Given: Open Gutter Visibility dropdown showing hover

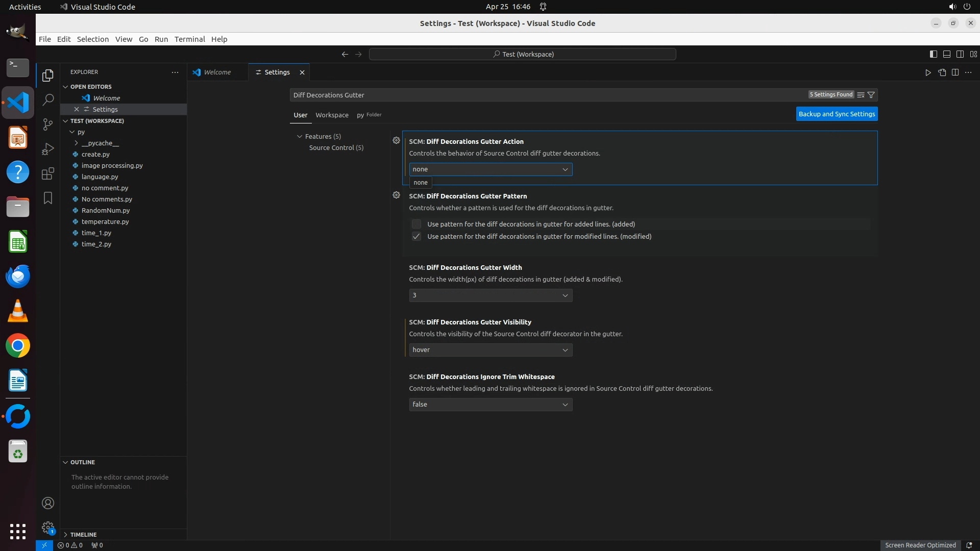Looking at the screenshot, I should [x=490, y=350].
